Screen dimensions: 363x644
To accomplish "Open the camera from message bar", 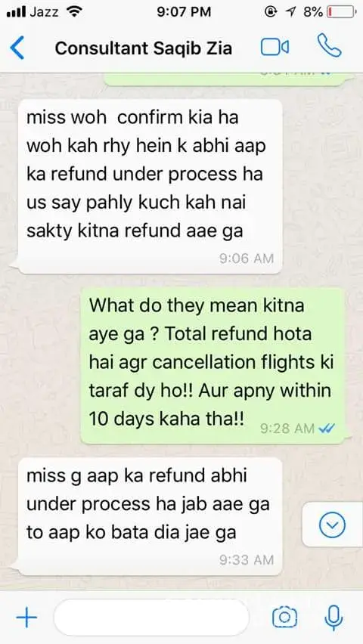I will [x=284, y=618].
